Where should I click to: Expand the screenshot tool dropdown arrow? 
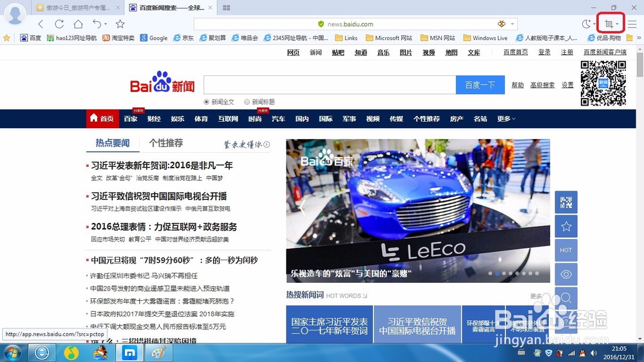pyautogui.click(x=617, y=24)
